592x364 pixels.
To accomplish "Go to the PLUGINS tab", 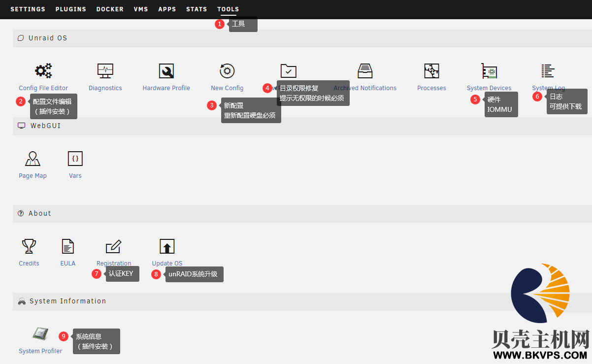I will 71,9.
